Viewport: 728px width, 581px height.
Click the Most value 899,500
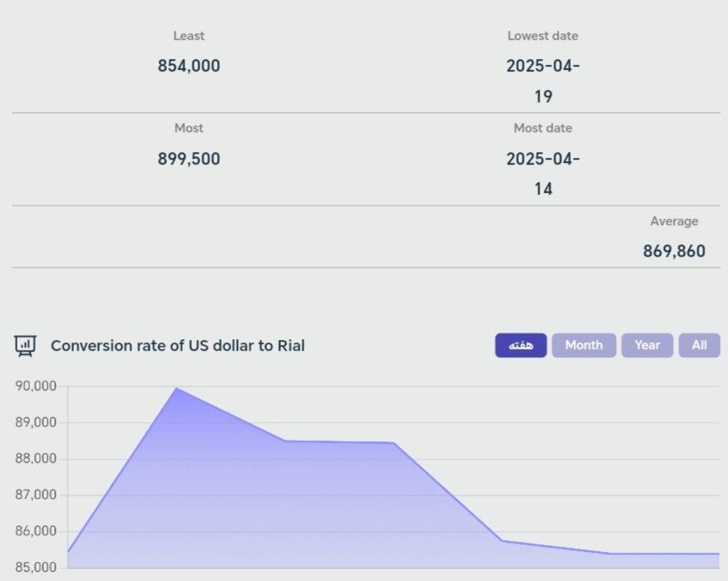point(189,159)
